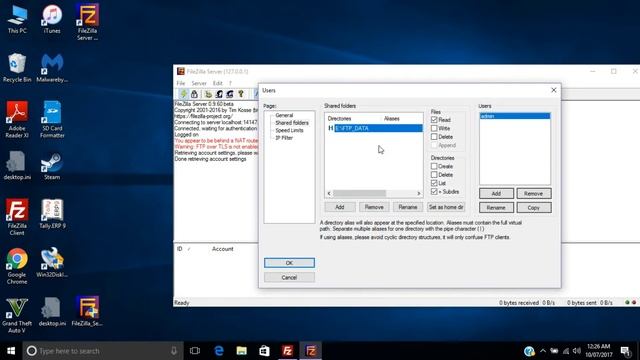Open Tally.ERP 9 desktop icon

point(52,214)
